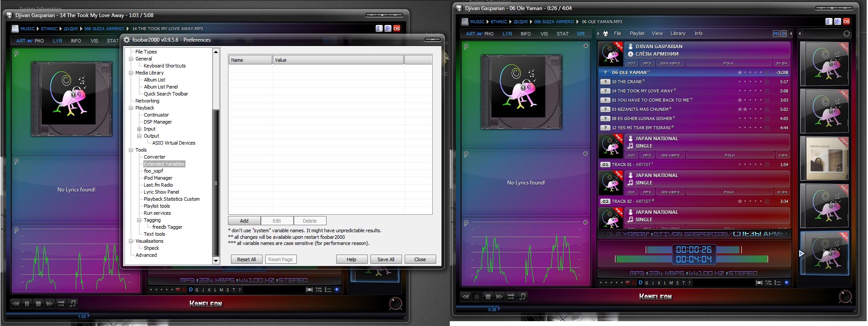This screenshot has height=326, width=868.
Task: Switch to the VIS tab in right player
Action: coord(544,34)
